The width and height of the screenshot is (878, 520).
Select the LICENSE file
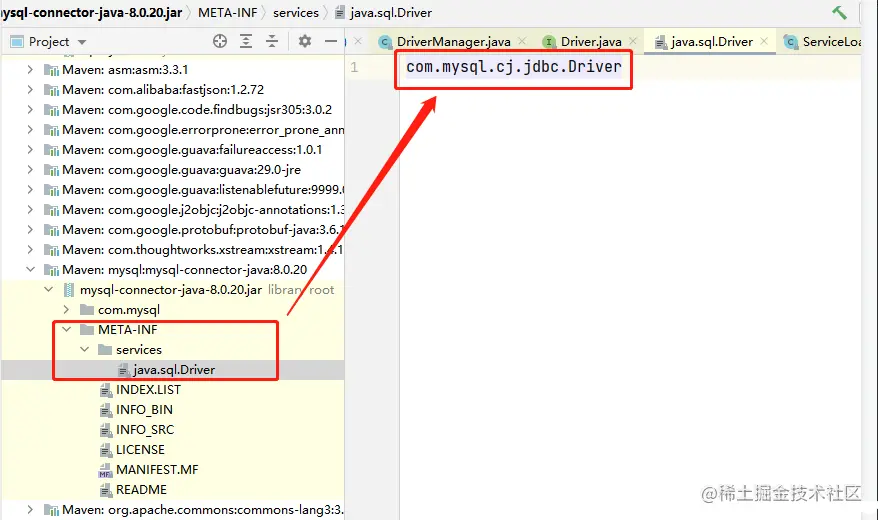tap(141, 449)
